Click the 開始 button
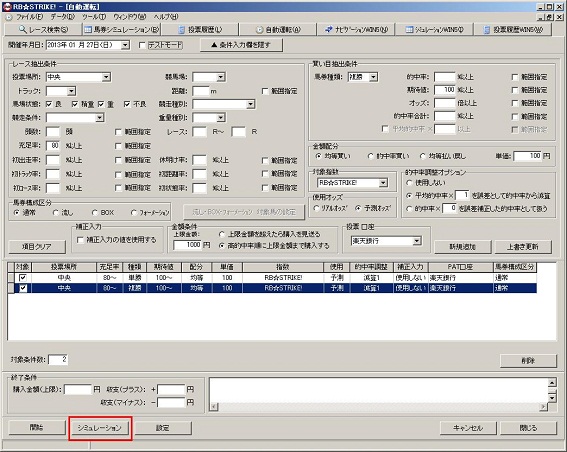The image size is (567, 452). [x=37, y=428]
